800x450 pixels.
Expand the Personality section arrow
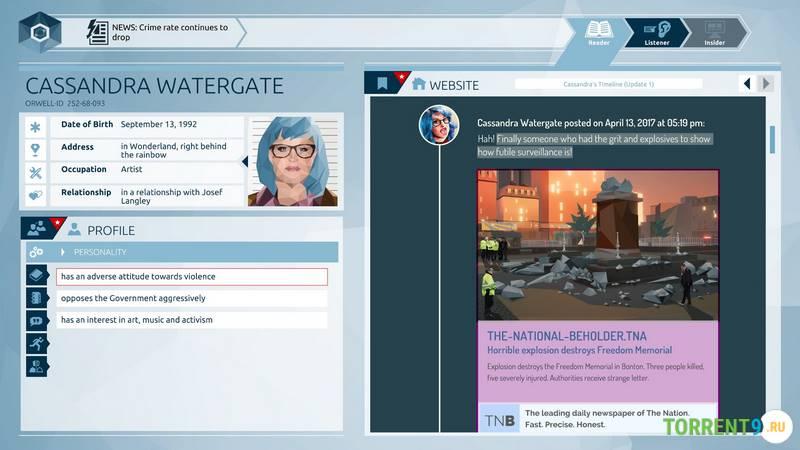(x=64, y=252)
